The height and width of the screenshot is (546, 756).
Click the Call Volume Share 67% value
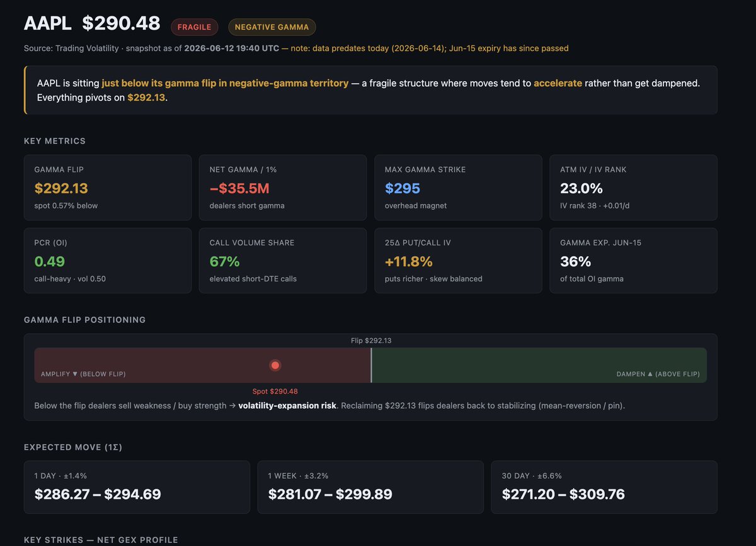[x=225, y=261]
